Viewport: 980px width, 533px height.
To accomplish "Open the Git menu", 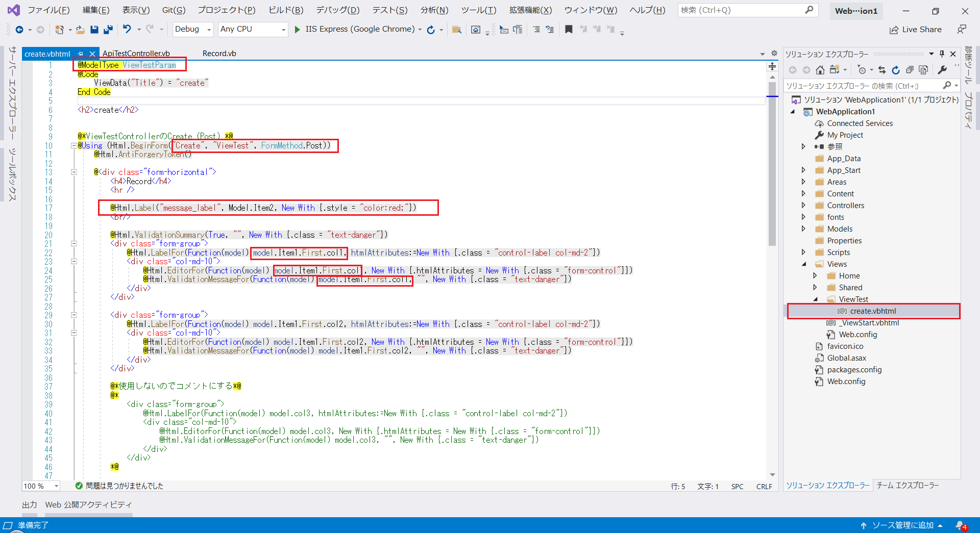I will [173, 10].
